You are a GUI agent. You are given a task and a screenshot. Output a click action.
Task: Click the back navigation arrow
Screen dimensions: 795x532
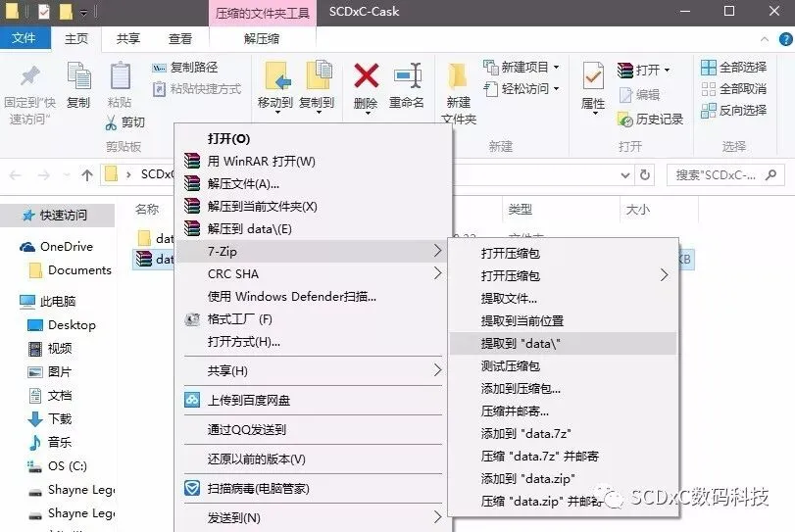pos(16,175)
